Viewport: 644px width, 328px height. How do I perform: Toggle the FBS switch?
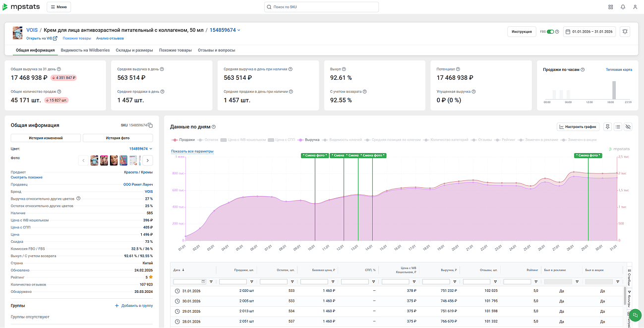[550, 32]
